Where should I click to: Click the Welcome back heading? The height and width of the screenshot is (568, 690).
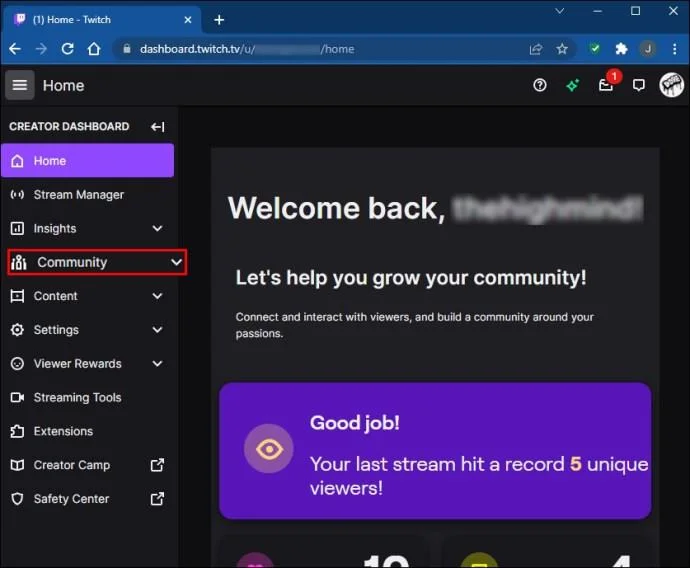[435, 208]
